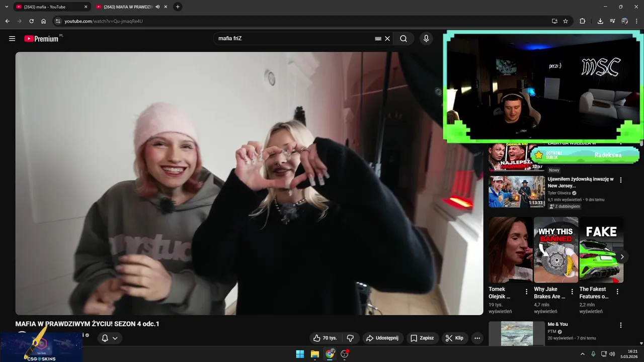Run the search with magnifier button
The height and width of the screenshot is (362, 644).
point(404,39)
